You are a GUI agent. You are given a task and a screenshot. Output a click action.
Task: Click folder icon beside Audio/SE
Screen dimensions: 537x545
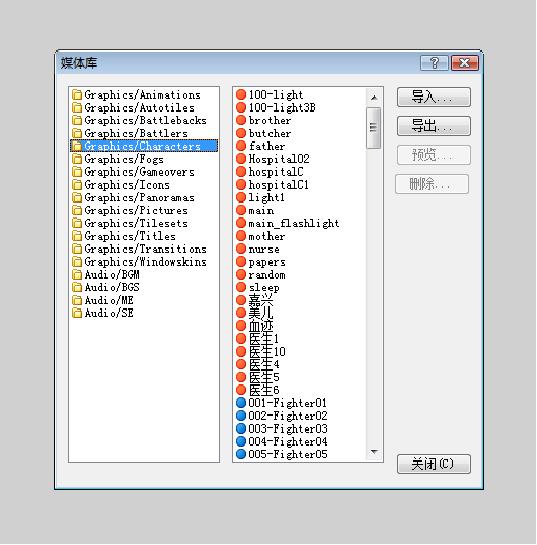click(77, 313)
